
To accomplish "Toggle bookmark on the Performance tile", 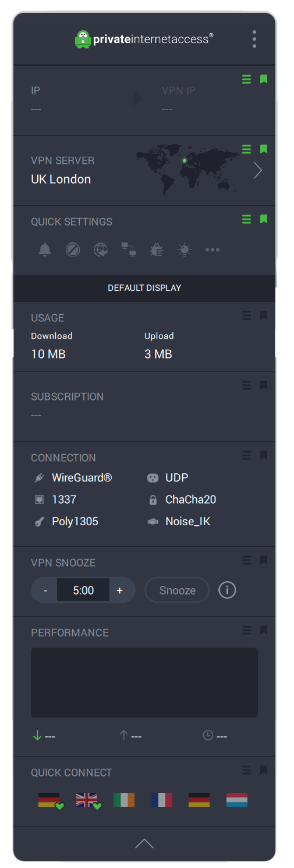I will (264, 630).
